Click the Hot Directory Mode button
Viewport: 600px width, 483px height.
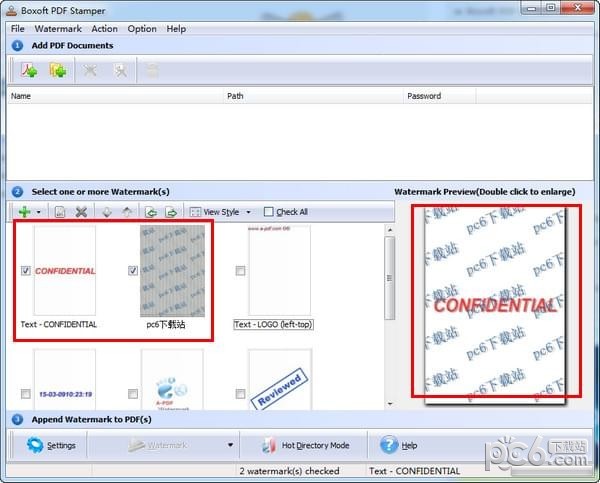[304, 445]
